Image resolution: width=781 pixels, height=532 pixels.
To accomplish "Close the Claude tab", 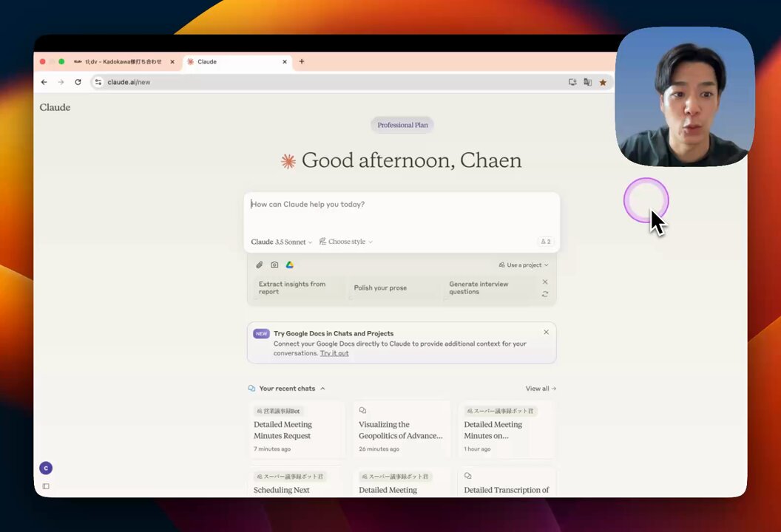I will coord(285,62).
